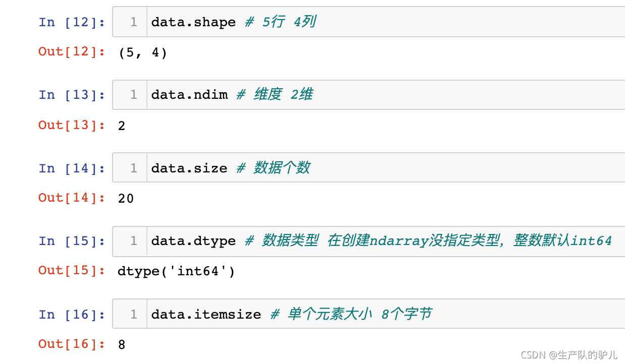Click line number 1 of the data.shape cell
The image size is (625, 364).
point(133,22)
